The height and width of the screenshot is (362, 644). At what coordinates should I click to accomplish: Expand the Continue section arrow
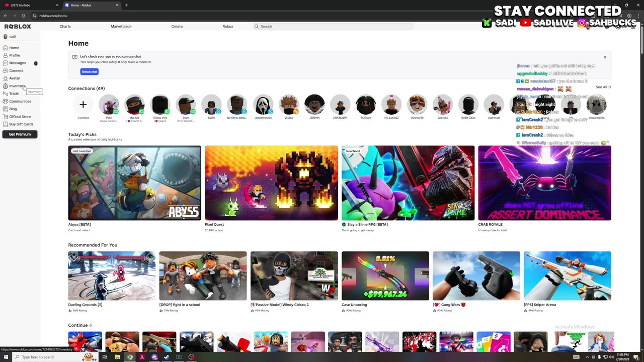coord(90,325)
